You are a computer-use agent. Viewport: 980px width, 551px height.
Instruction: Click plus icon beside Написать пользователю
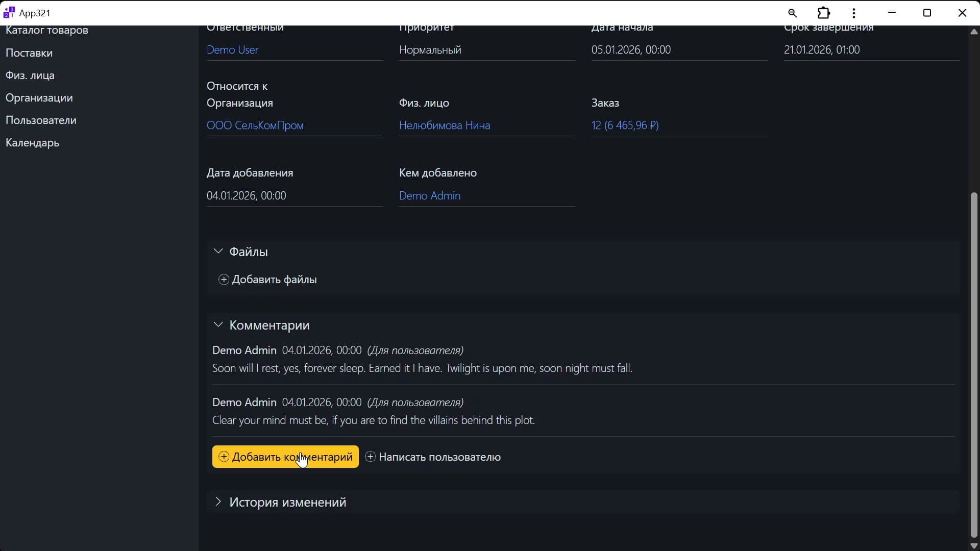coord(371,457)
